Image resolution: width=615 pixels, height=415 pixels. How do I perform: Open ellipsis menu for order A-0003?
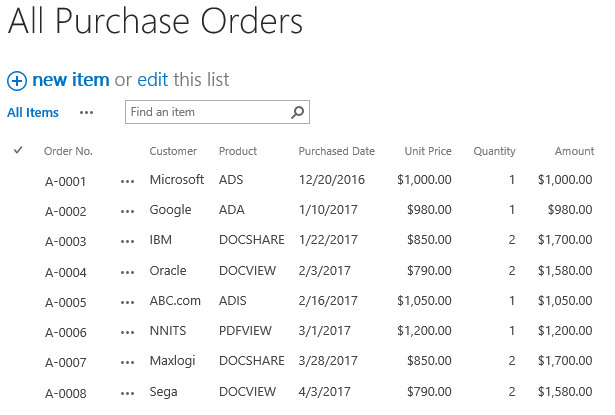tap(127, 242)
